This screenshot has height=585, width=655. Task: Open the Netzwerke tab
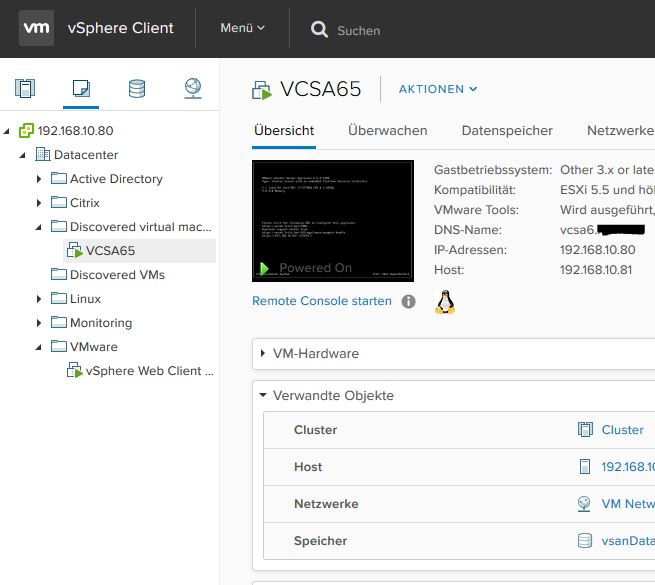pos(621,131)
